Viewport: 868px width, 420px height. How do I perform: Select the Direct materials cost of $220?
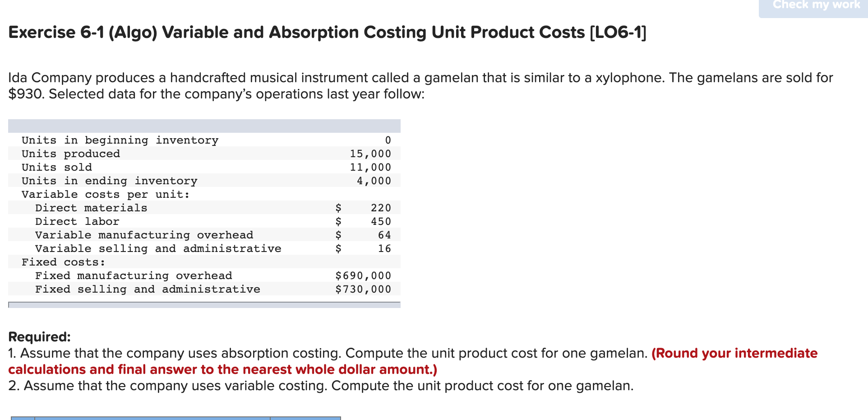click(381, 208)
